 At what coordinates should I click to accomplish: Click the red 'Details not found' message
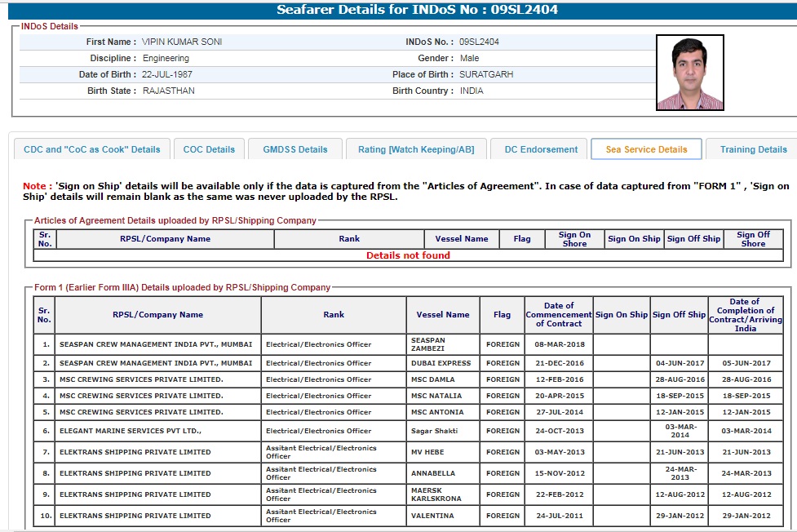pos(408,255)
